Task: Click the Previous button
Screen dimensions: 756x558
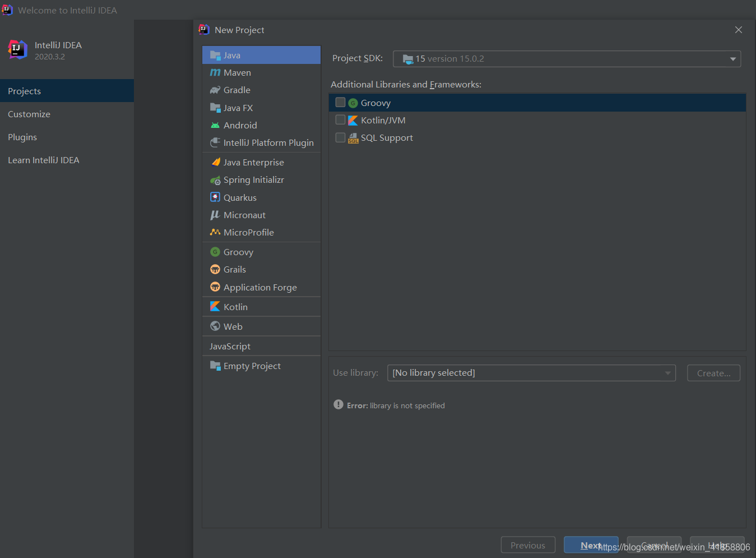Action: (x=528, y=545)
